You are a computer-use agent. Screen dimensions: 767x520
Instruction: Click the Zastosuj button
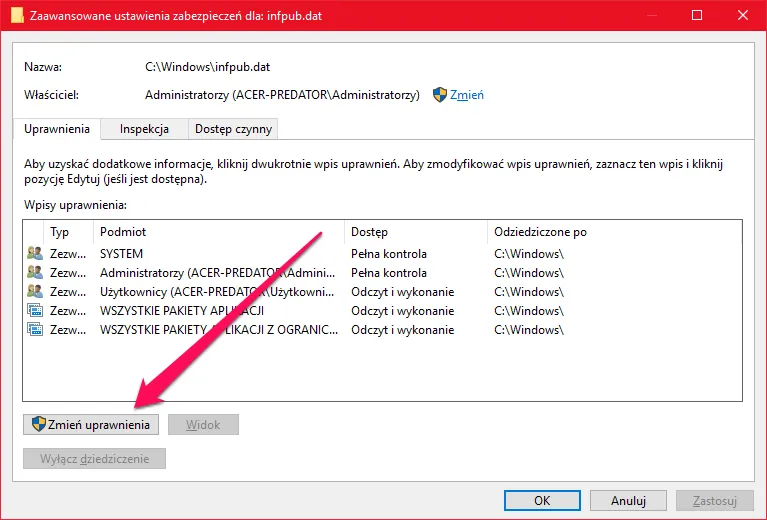(715, 501)
